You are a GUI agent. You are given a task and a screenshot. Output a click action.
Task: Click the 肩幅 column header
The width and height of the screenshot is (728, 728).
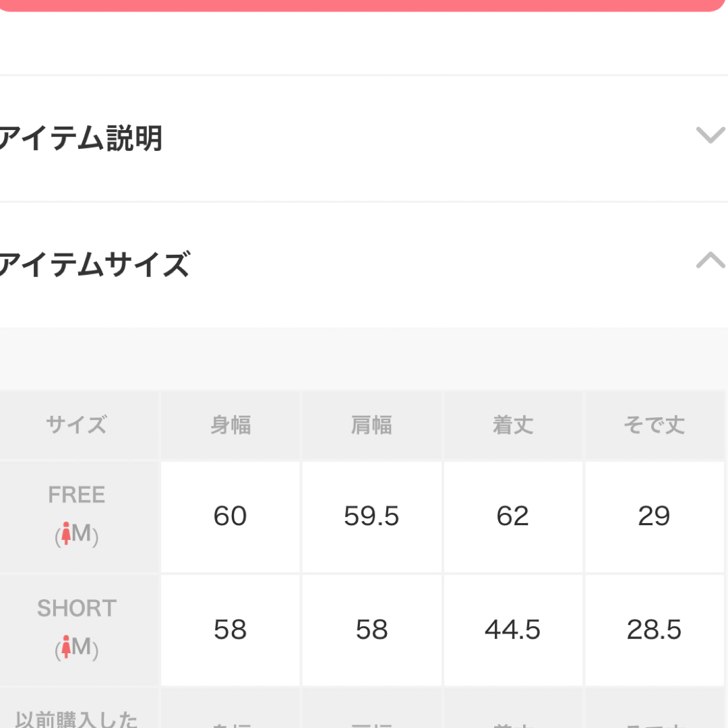(371, 425)
